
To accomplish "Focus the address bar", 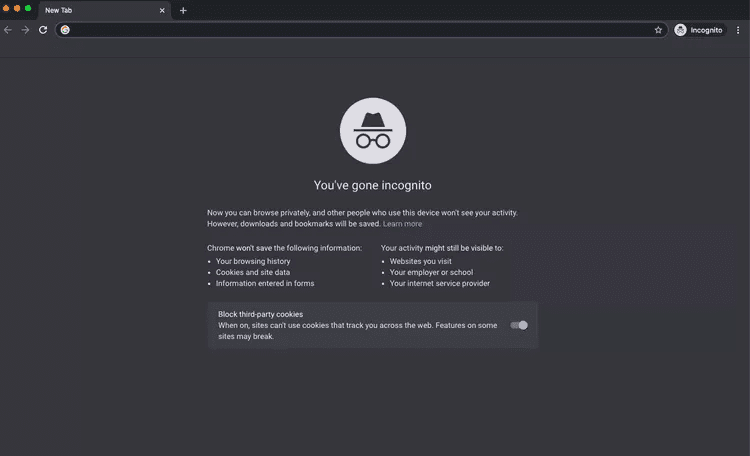I will click(361, 30).
